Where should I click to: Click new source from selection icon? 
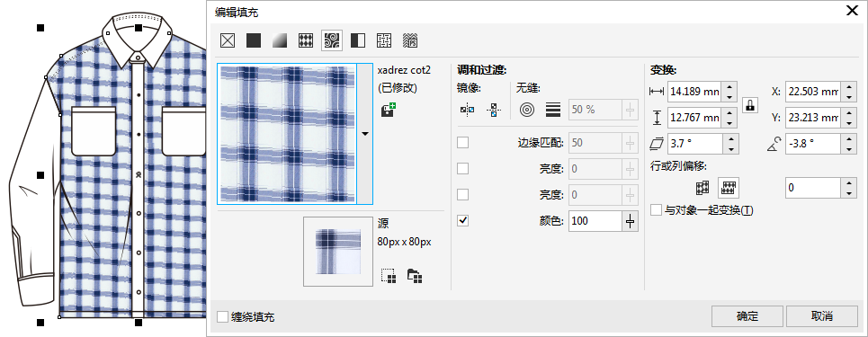(389, 275)
